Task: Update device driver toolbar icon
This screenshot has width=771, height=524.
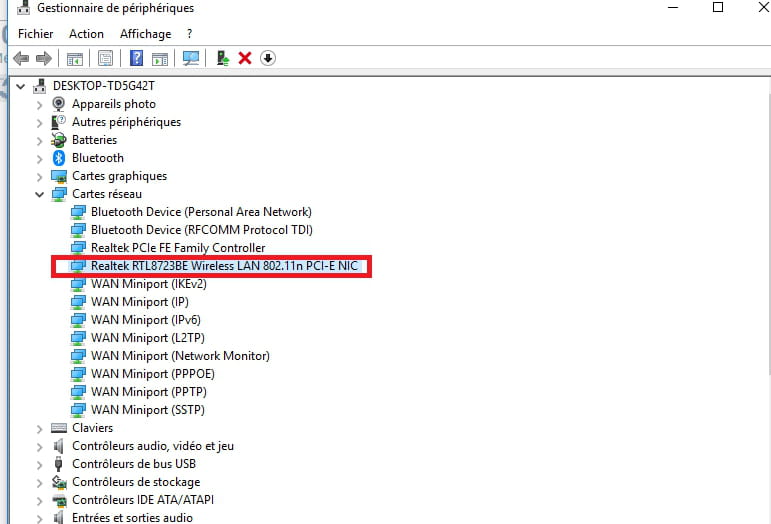Action: (223, 58)
